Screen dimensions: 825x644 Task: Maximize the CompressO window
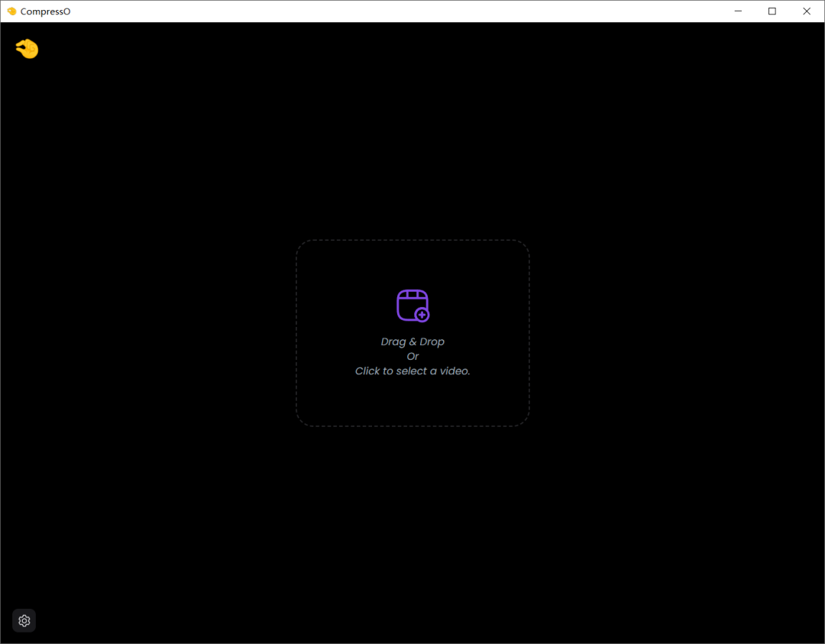[772, 11]
